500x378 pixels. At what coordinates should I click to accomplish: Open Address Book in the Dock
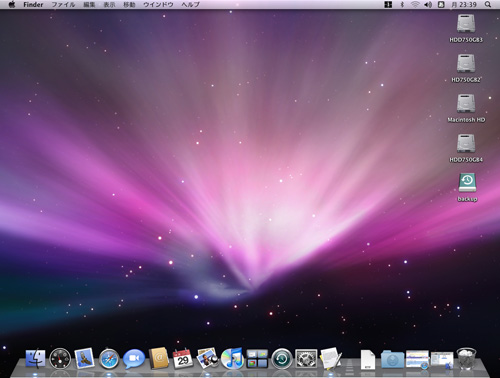coord(158,358)
